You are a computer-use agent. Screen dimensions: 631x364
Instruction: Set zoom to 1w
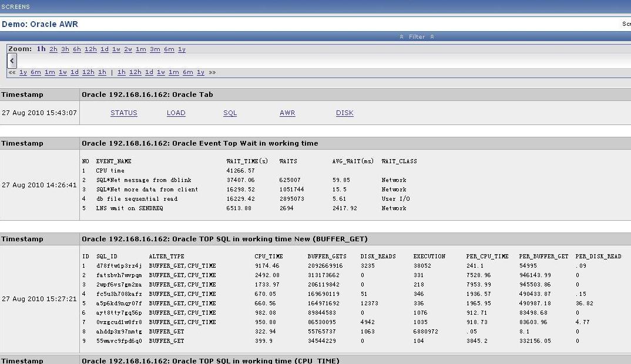[116, 49]
